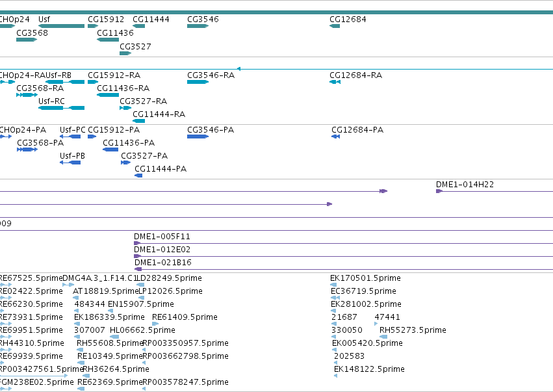Viewport: 553px width, 392px height.
Task: Click RE69939.5prime EST label
Action: 31,356
